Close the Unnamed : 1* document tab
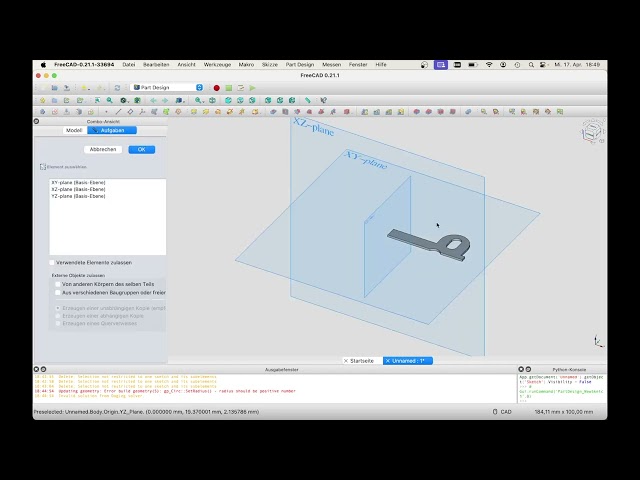The height and width of the screenshot is (480, 640). pos(388,361)
